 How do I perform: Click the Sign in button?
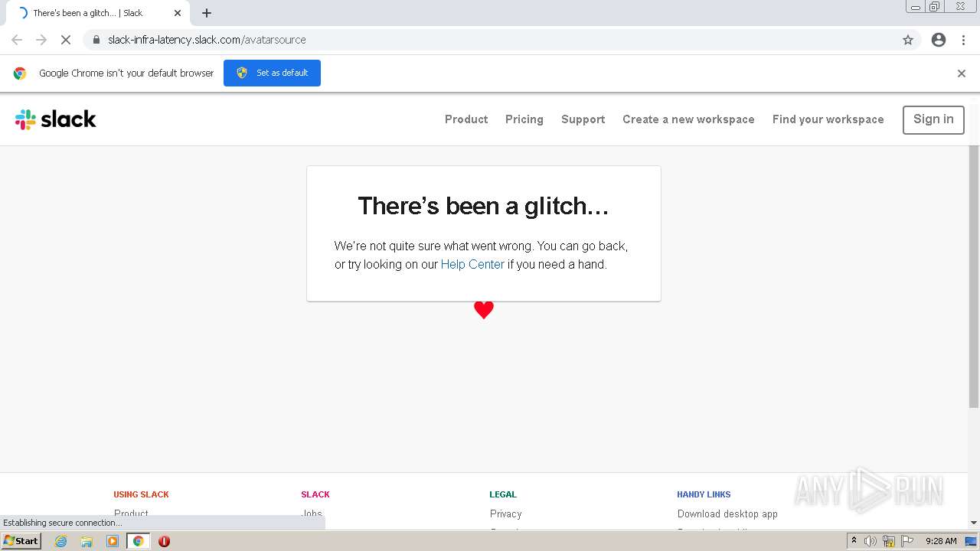point(933,119)
